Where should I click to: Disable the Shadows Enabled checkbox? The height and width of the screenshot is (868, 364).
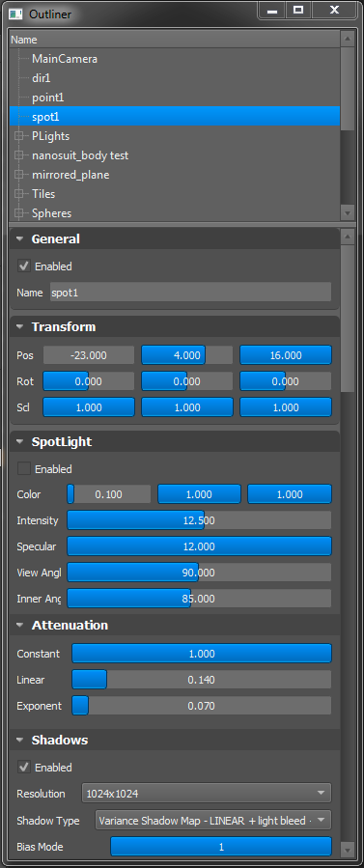(24, 768)
